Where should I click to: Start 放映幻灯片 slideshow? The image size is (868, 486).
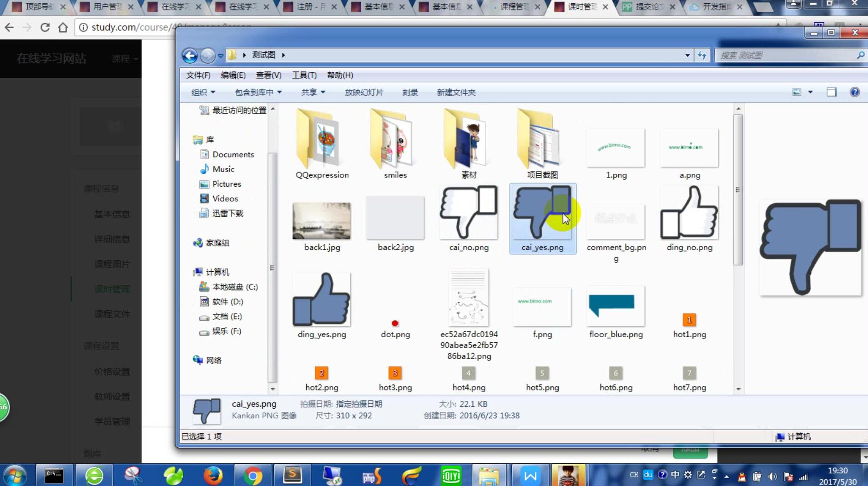pyautogui.click(x=363, y=92)
